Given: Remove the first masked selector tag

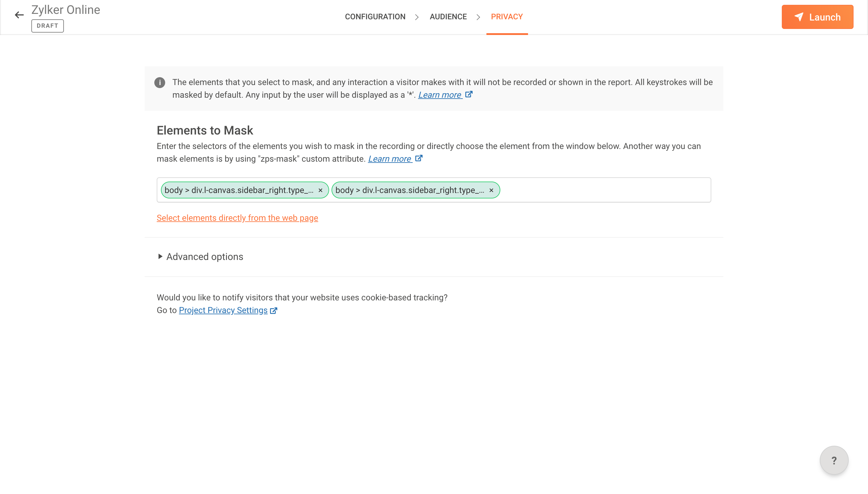Looking at the screenshot, I should [x=320, y=190].
